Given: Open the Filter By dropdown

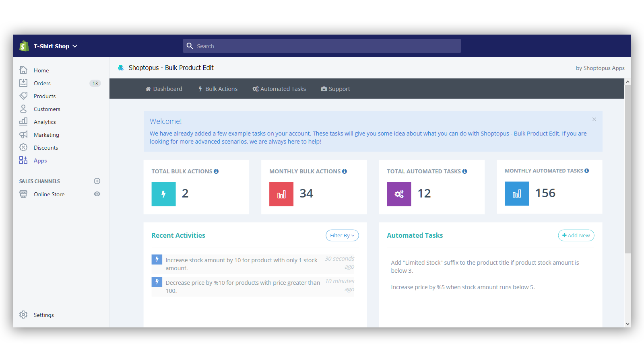Looking at the screenshot, I should [342, 236].
